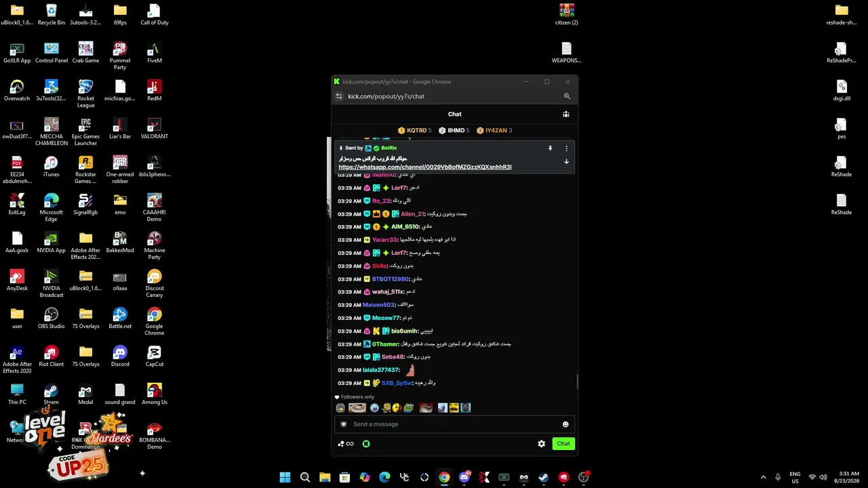Select CapCut desktop shortcut

pos(154,356)
